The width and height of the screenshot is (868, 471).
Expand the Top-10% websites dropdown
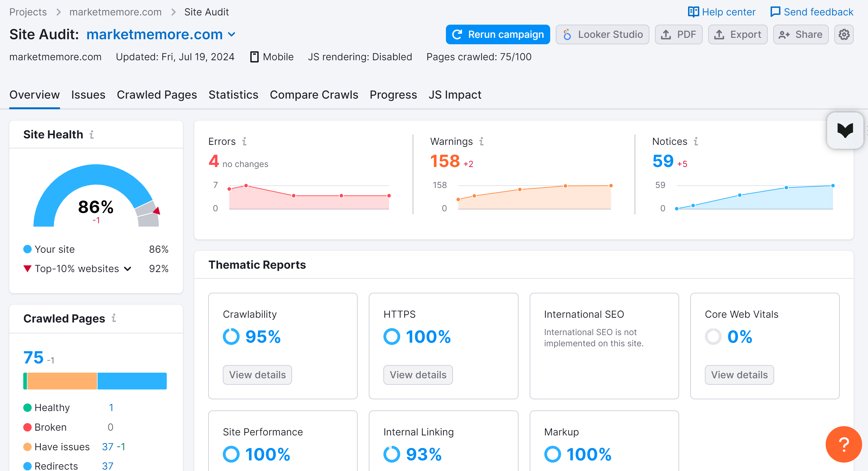coord(128,269)
